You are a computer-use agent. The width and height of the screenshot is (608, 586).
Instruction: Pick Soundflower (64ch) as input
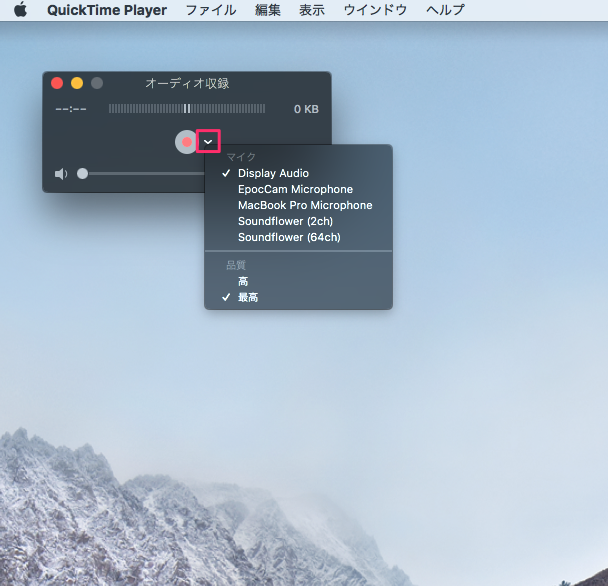point(298,237)
